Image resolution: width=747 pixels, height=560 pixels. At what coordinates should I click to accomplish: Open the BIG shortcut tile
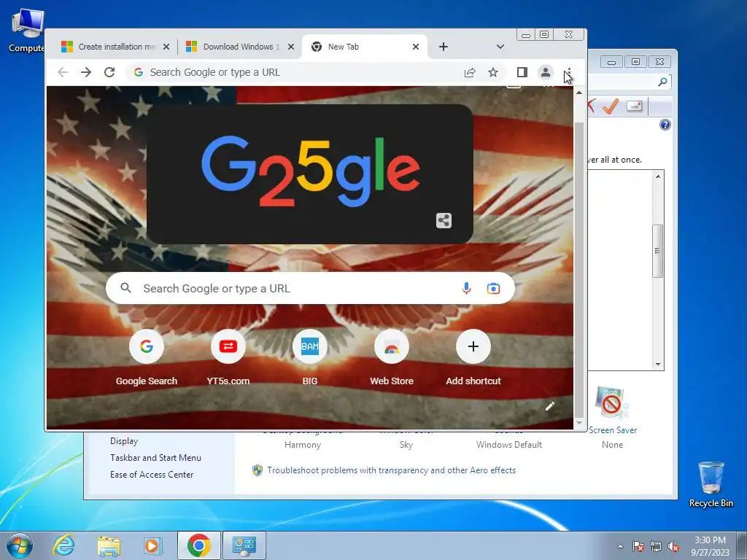[309, 357]
